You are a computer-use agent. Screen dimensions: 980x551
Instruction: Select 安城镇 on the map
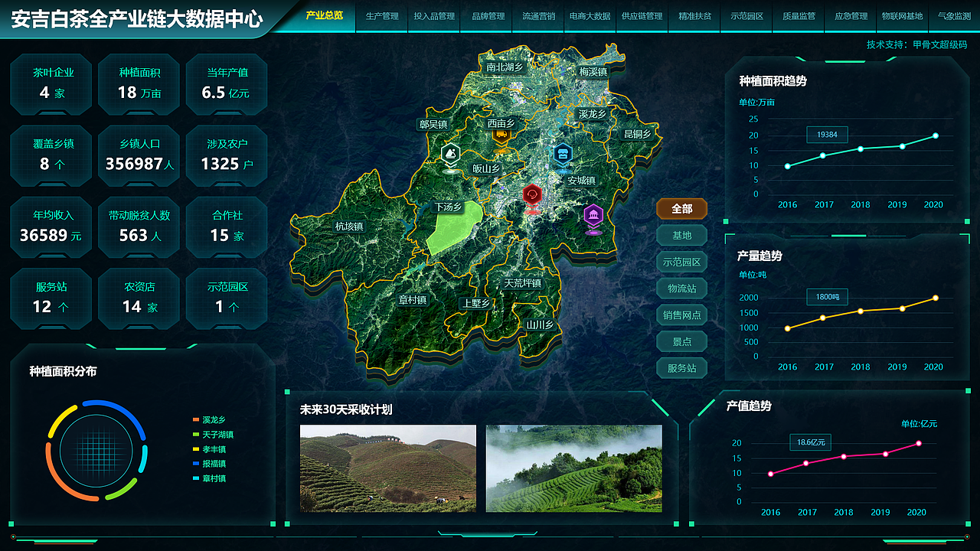581,181
